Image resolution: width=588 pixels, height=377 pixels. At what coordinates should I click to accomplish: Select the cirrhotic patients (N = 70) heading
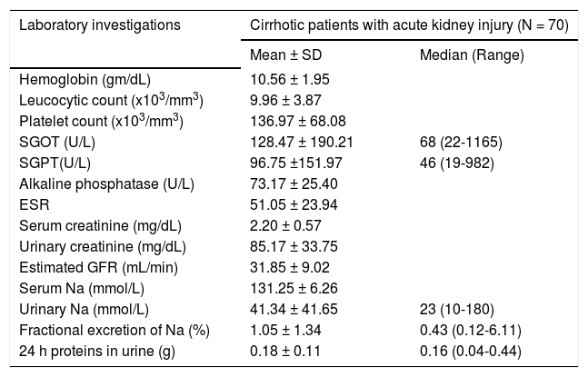pyautogui.click(x=409, y=26)
